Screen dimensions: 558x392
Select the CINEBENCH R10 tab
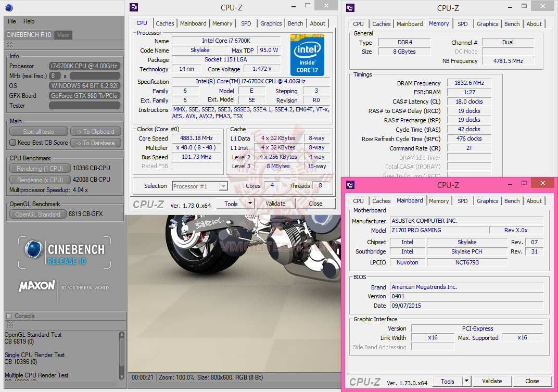(29, 35)
